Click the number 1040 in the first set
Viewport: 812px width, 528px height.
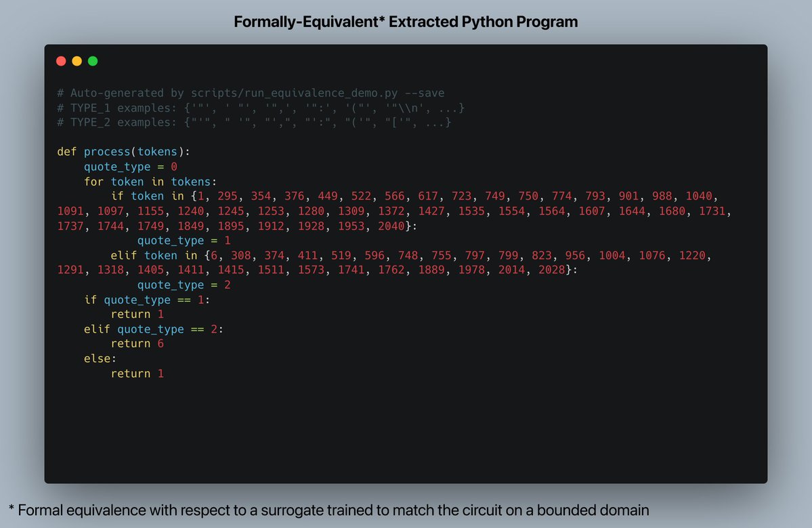(x=699, y=196)
